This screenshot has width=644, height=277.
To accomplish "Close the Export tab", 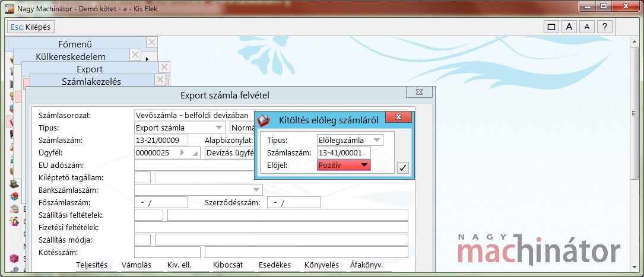I will point(164,67).
